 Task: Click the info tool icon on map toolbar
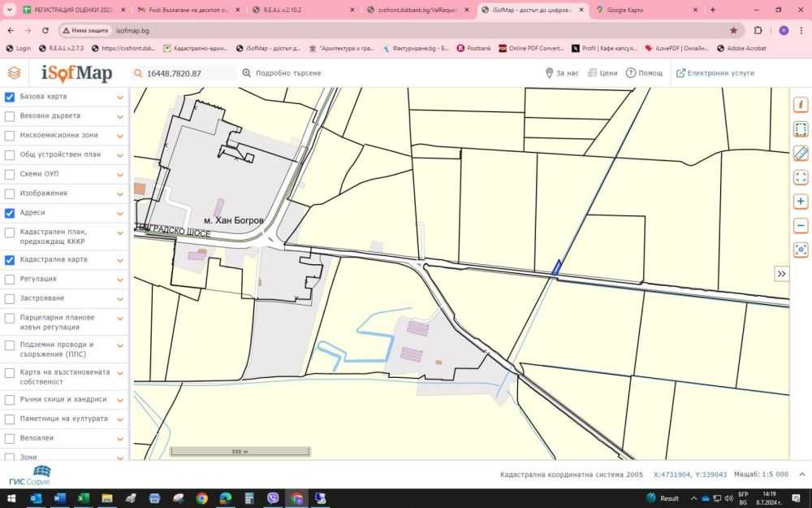pos(801,105)
